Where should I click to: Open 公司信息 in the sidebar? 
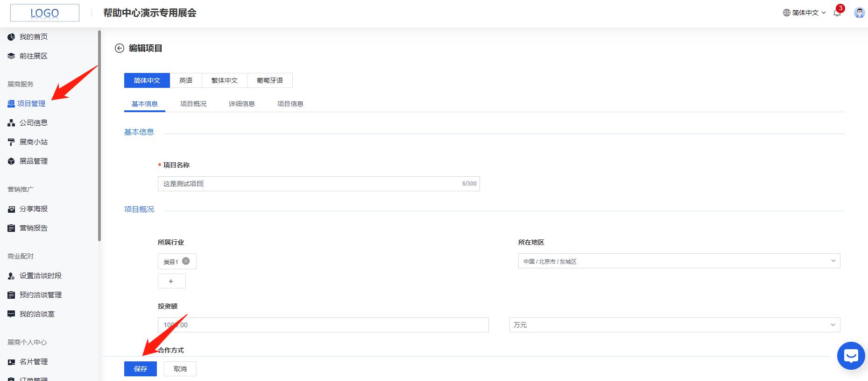click(x=33, y=123)
